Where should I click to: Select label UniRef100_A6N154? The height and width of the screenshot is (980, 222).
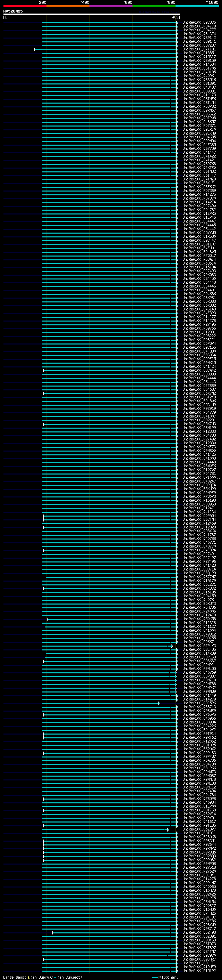[199, 902]
